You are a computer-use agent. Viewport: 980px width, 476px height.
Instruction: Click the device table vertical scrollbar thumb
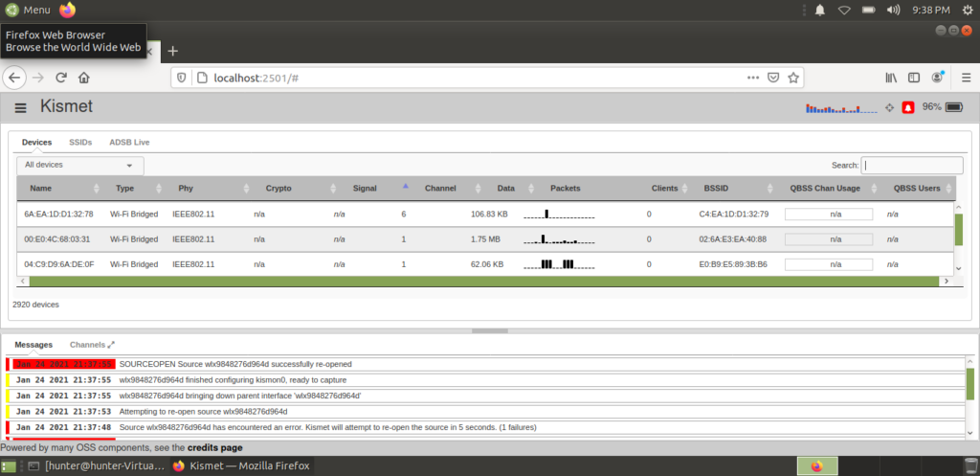pos(959,229)
